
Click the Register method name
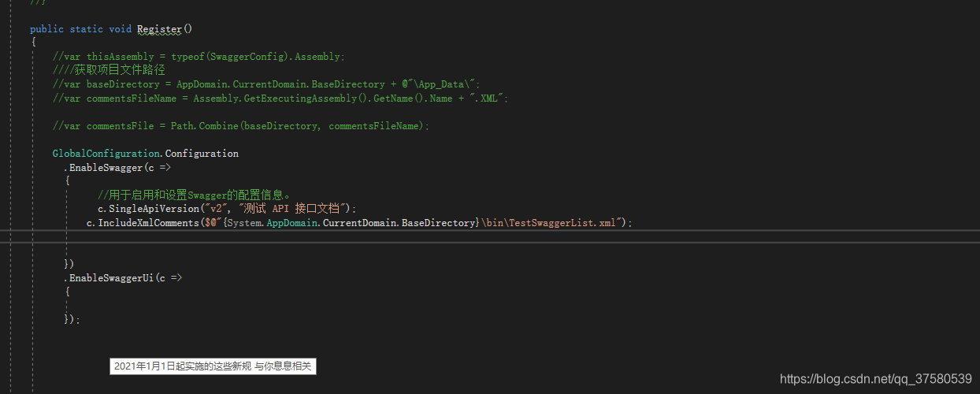(159, 29)
